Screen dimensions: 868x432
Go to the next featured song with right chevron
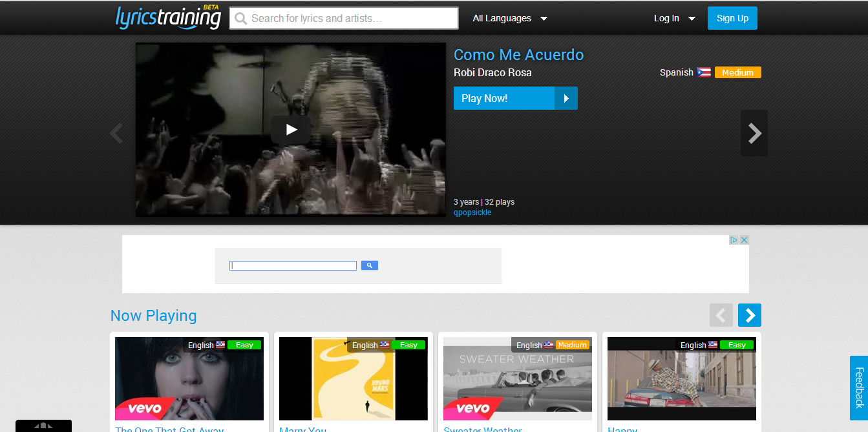[754, 133]
